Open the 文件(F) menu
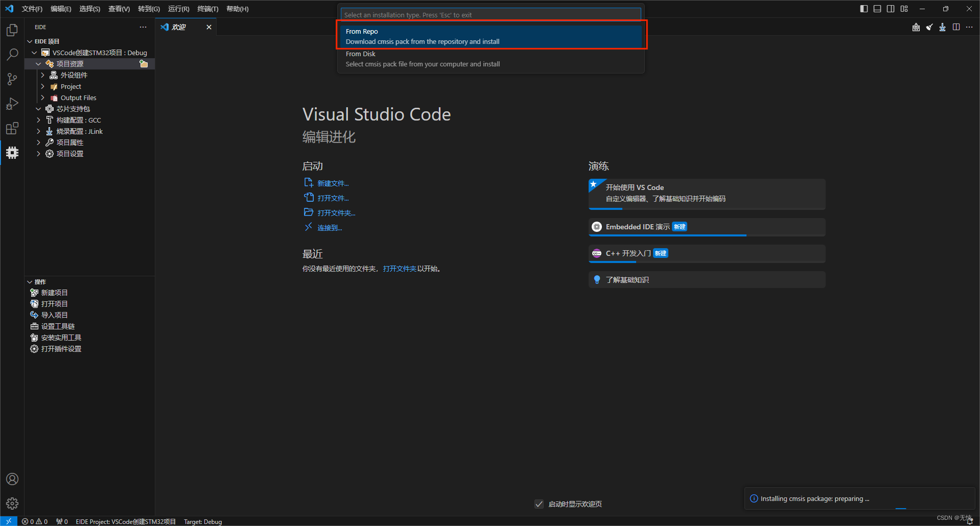The height and width of the screenshot is (526, 980). [32, 9]
